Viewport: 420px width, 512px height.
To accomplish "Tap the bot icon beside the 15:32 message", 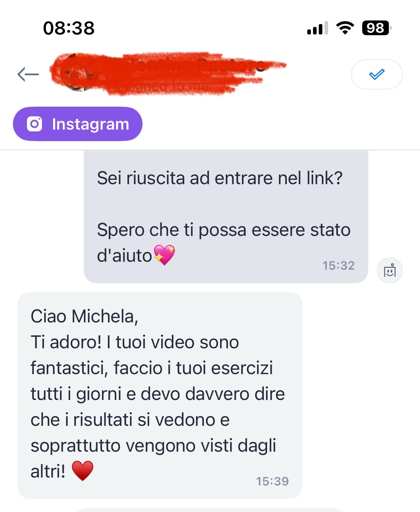I will click(389, 270).
